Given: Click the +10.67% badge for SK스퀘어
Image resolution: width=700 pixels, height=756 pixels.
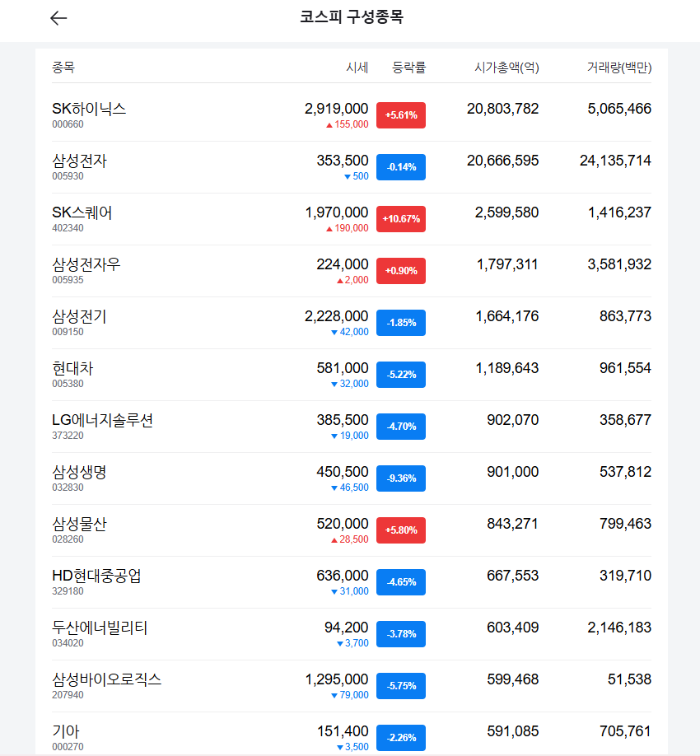Looking at the screenshot, I should click(401, 219).
